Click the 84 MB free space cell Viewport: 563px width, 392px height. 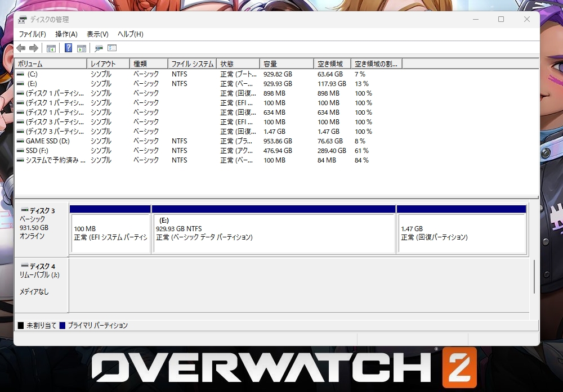point(327,160)
